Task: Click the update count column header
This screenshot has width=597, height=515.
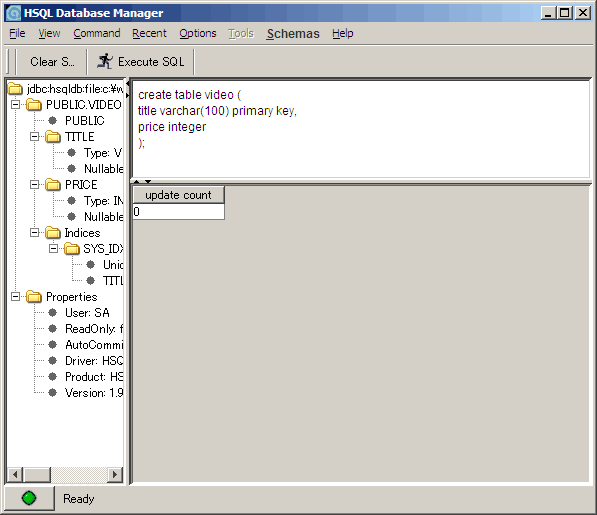Action: click(179, 195)
